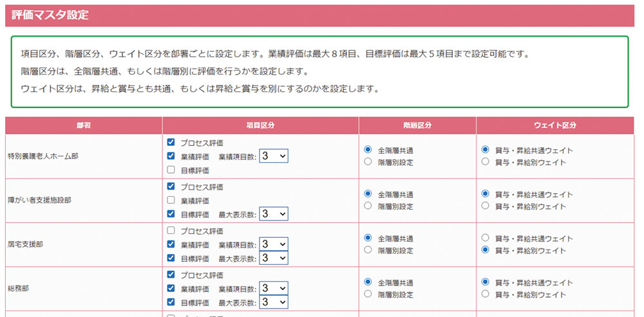Open 最大表示数 dropdown for 総務部
This screenshot has height=317, width=644.
273,302
